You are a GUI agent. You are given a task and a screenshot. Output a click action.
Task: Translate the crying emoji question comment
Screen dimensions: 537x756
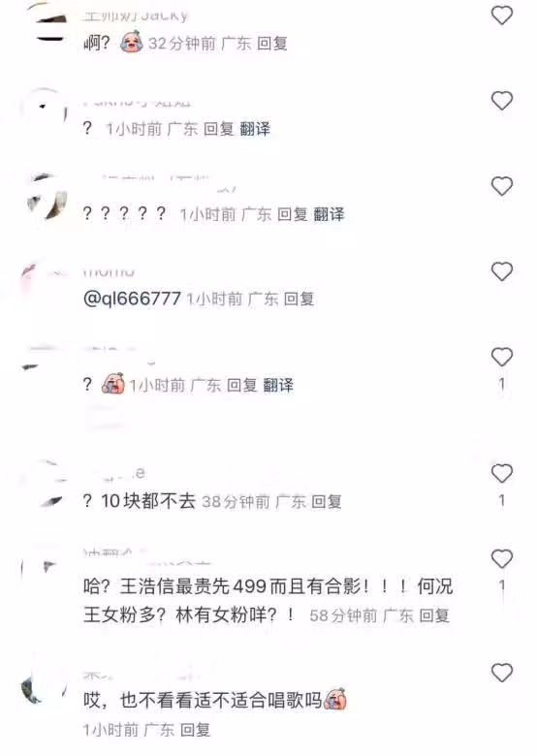point(278,385)
